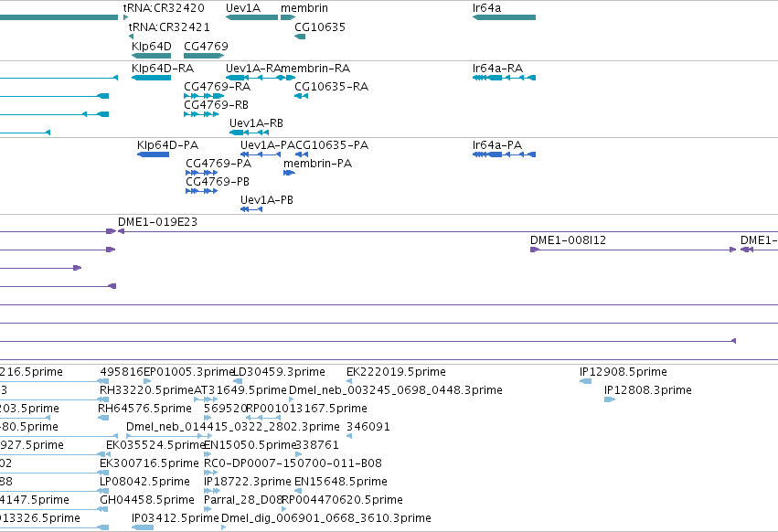The image size is (778, 532).
Task: Select the EK222019.5prime EST label
Action: tap(396, 372)
